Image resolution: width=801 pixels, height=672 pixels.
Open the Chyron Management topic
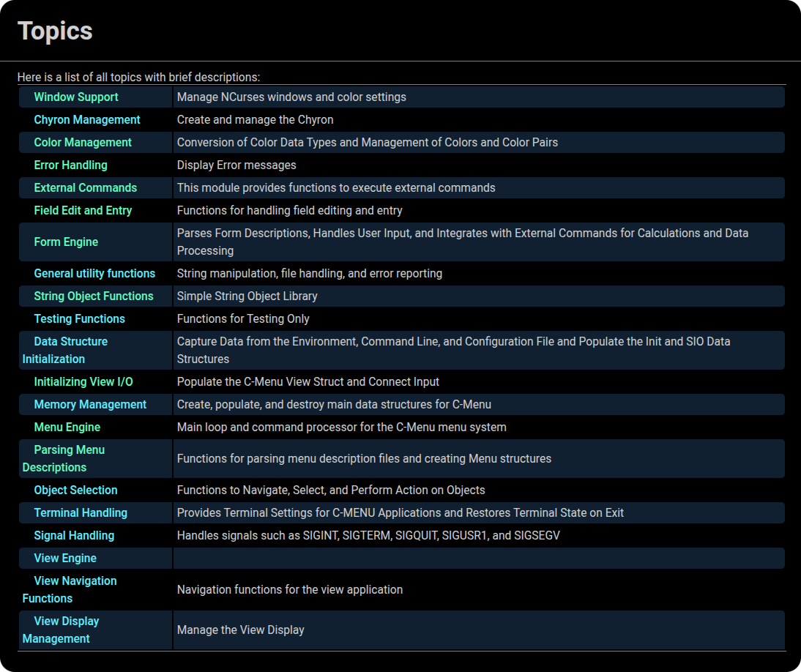[x=87, y=119]
